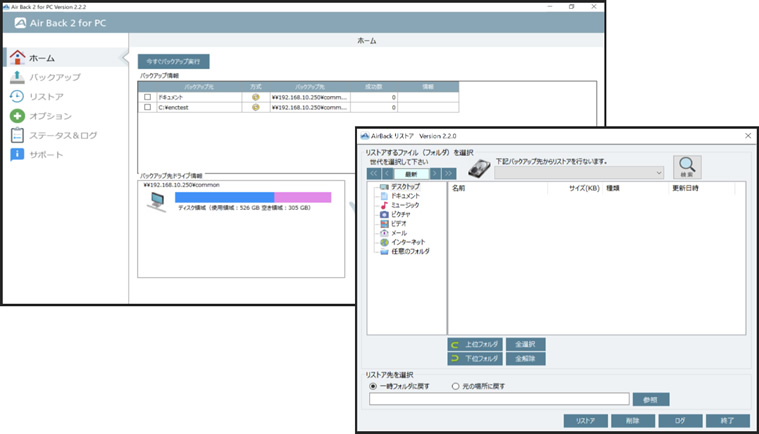
Task: Click the blue used portion of the disk bar
Action: (x=225, y=197)
